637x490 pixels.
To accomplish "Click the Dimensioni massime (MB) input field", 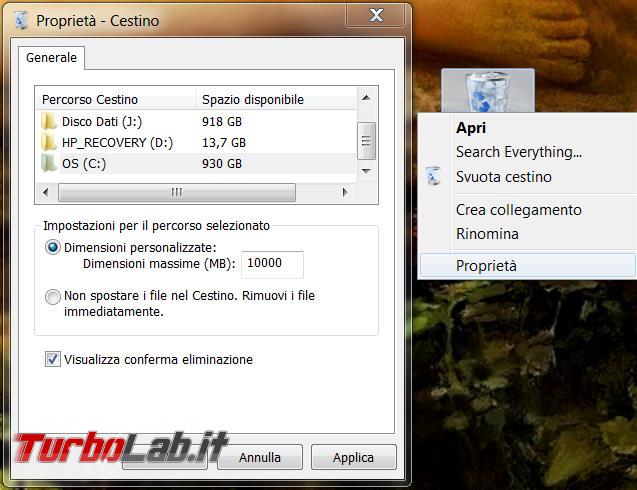I will (272, 264).
